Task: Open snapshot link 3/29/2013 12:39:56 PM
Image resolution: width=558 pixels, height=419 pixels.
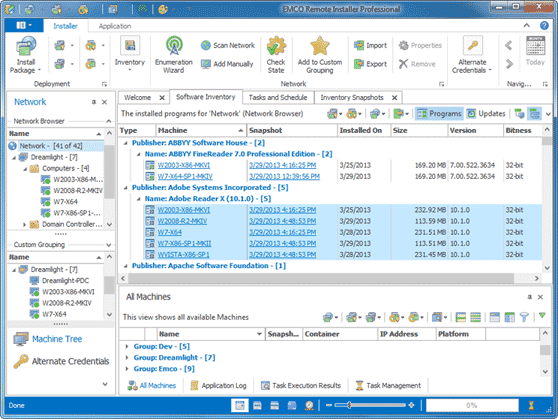Action: [284, 177]
